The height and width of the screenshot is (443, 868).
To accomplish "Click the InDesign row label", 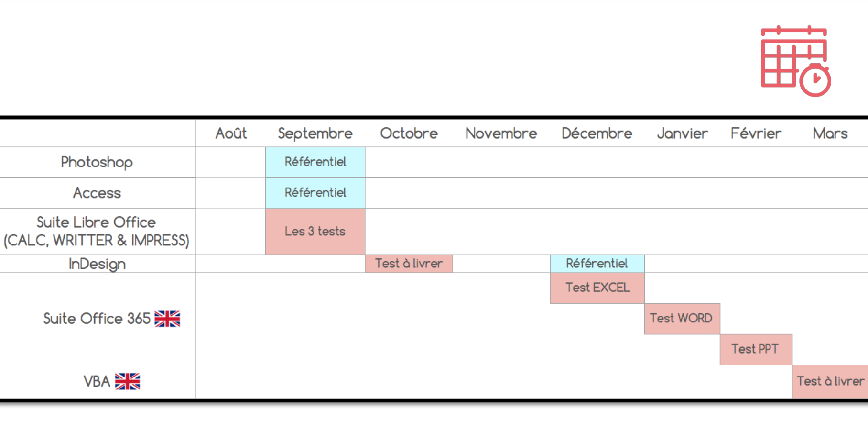I will pyautogui.click(x=97, y=264).
